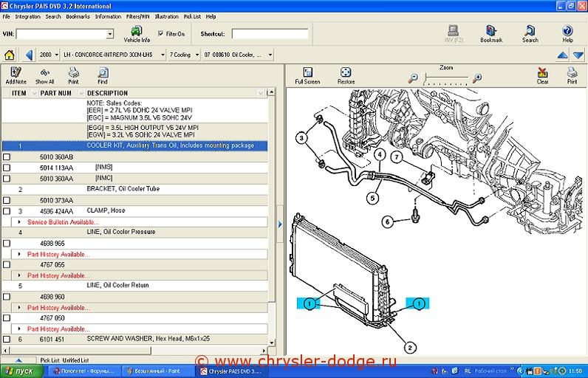Check the box for part 5010 360AA
This screenshot has width=588, height=378.
click(7, 179)
